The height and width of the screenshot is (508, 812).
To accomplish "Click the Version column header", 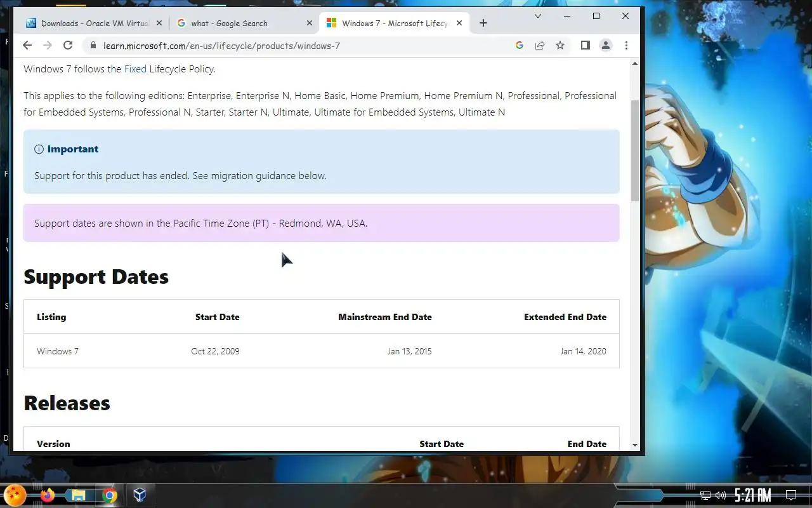I will (53, 444).
